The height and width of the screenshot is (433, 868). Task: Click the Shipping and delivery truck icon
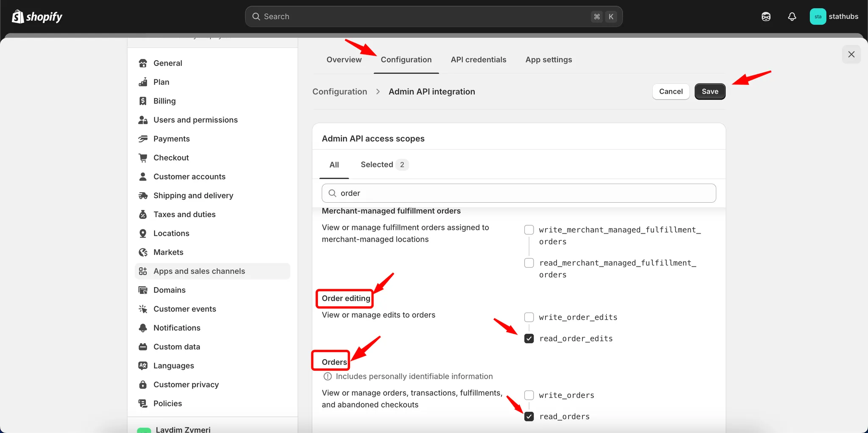pyautogui.click(x=143, y=196)
